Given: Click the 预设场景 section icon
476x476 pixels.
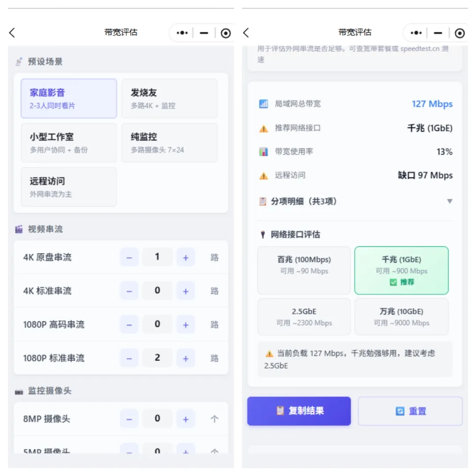Looking at the screenshot, I should (x=19, y=62).
